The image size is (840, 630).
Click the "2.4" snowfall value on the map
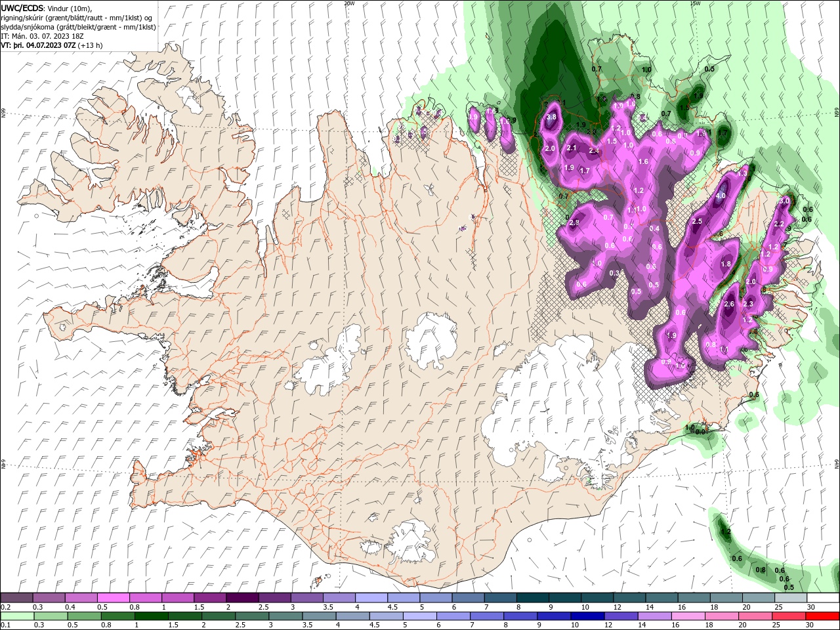[595, 151]
